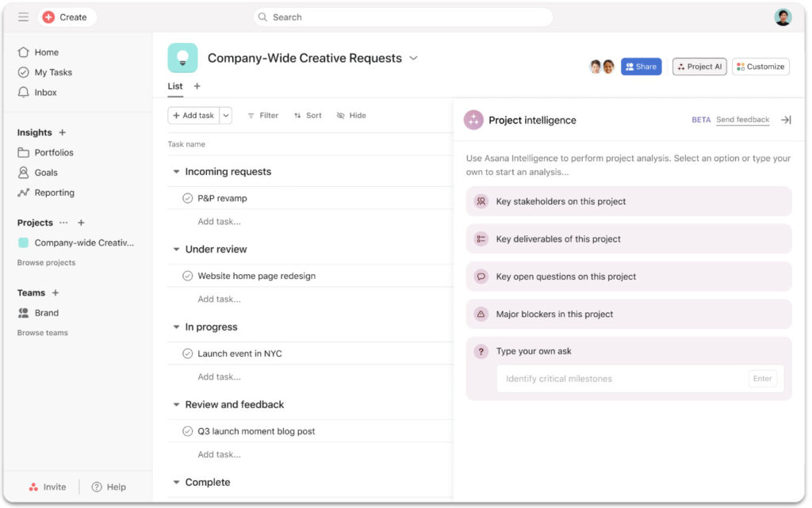
Task: Select Goals in the Insights section
Action: tap(45, 172)
